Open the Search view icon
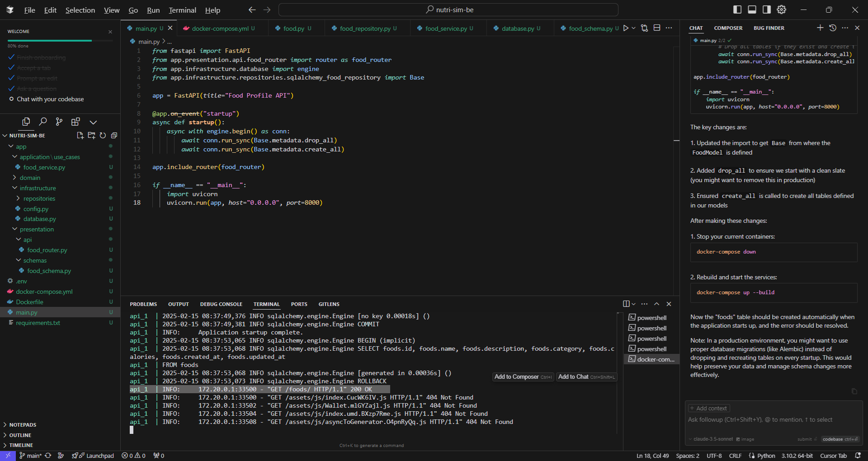The width and height of the screenshot is (868, 461). click(43, 122)
